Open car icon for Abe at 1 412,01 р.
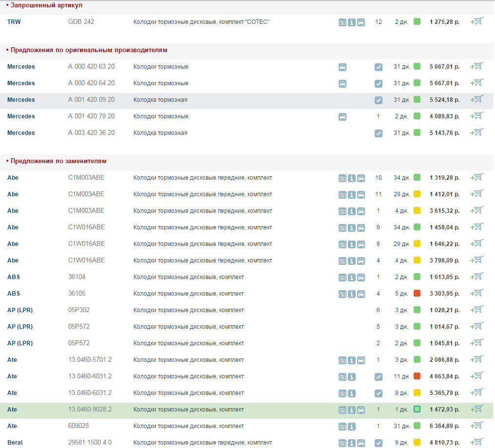 point(361,195)
